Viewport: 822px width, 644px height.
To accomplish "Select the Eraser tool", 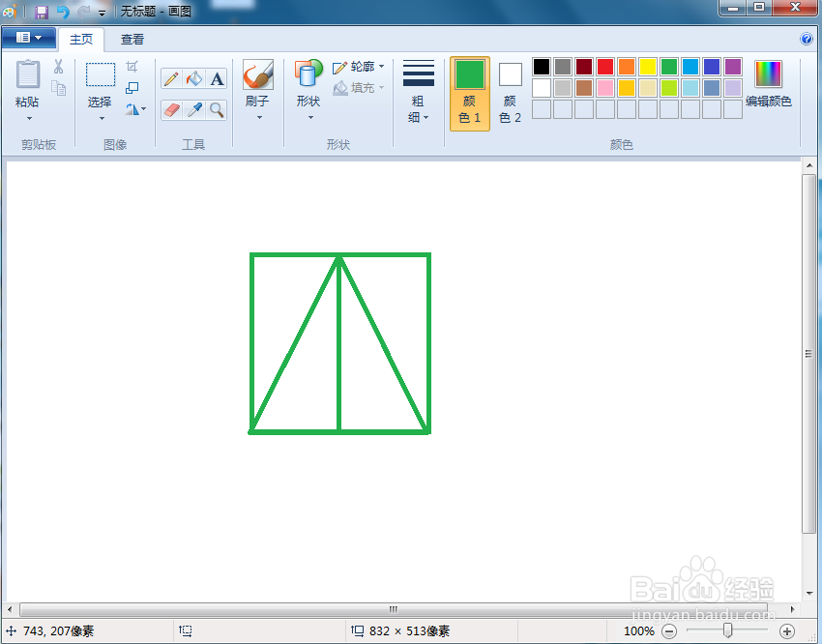I will pos(171,110).
